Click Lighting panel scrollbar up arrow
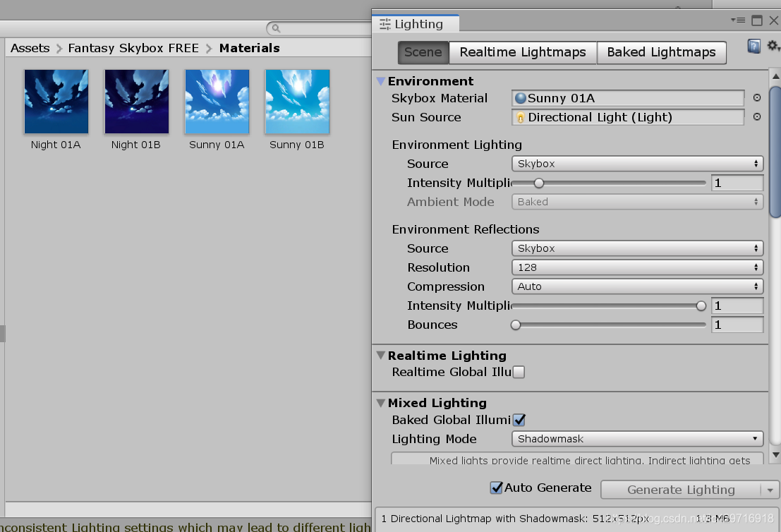 pyautogui.click(x=775, y=76)
